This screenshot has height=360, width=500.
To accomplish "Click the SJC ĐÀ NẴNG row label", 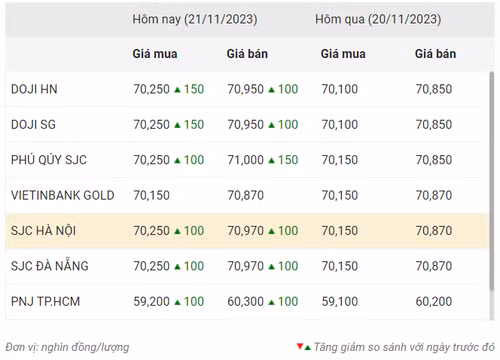I will pos(50,266).
